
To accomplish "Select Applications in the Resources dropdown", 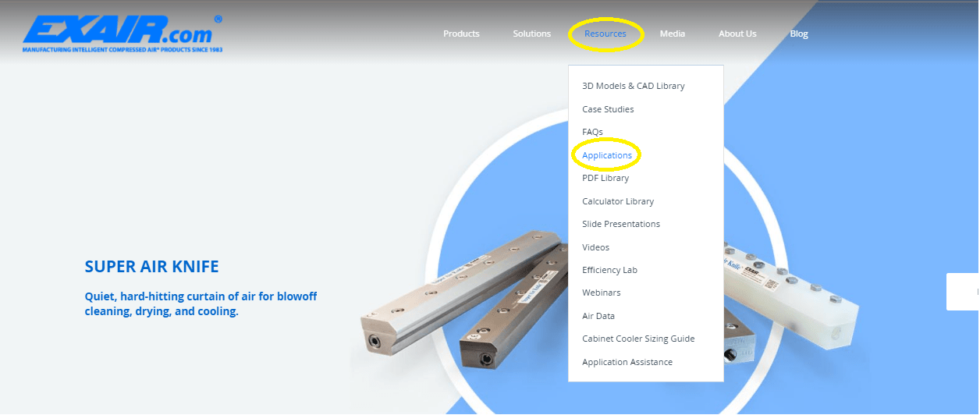I will [607, 155].
